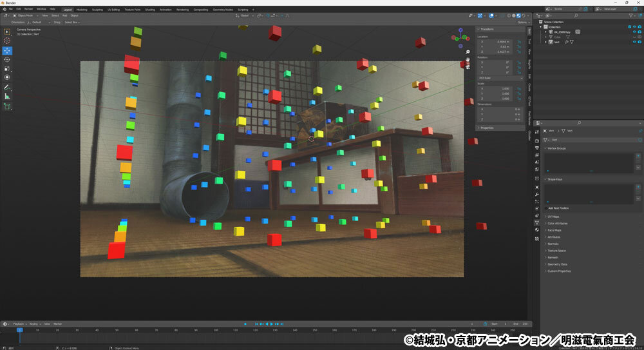Select the Measure tool

pyautogui.click(x=7, y=96)
